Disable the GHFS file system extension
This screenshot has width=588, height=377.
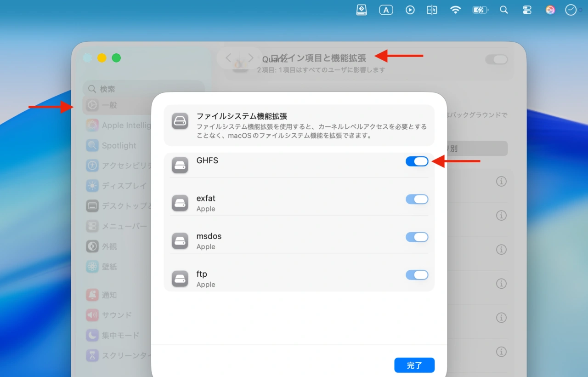pyautogui.click(x=416, y=161)
